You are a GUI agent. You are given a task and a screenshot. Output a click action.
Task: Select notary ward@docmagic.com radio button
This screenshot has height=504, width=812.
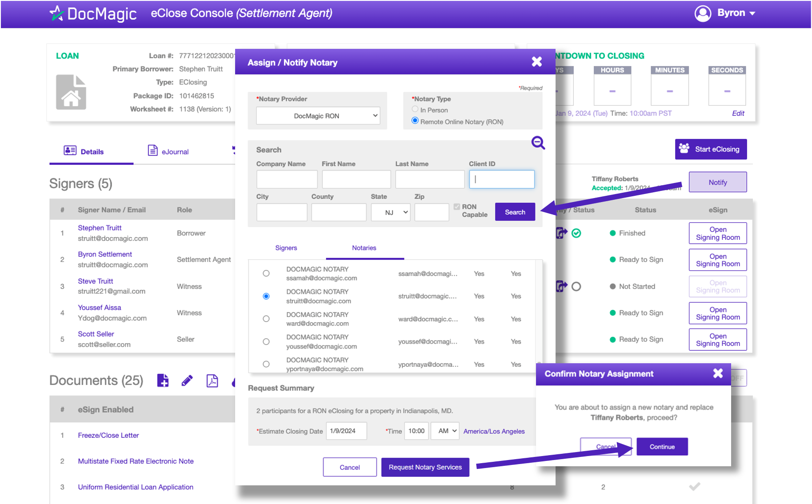click(x=266, y=319)
